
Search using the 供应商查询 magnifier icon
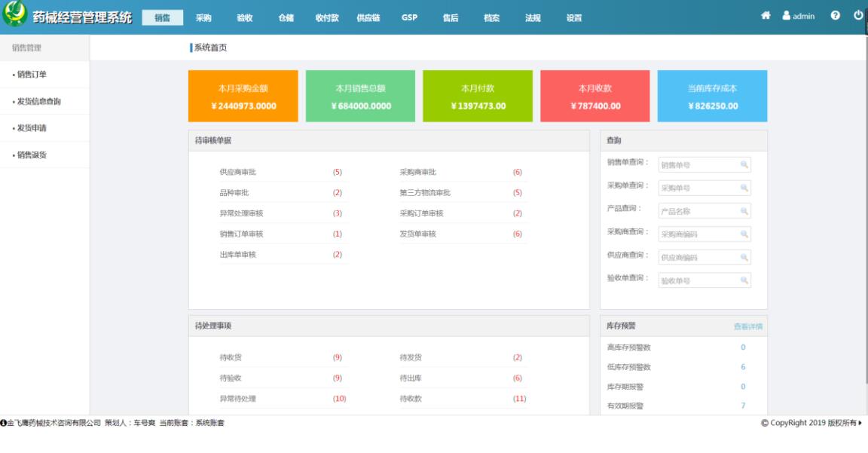[744, 257]
